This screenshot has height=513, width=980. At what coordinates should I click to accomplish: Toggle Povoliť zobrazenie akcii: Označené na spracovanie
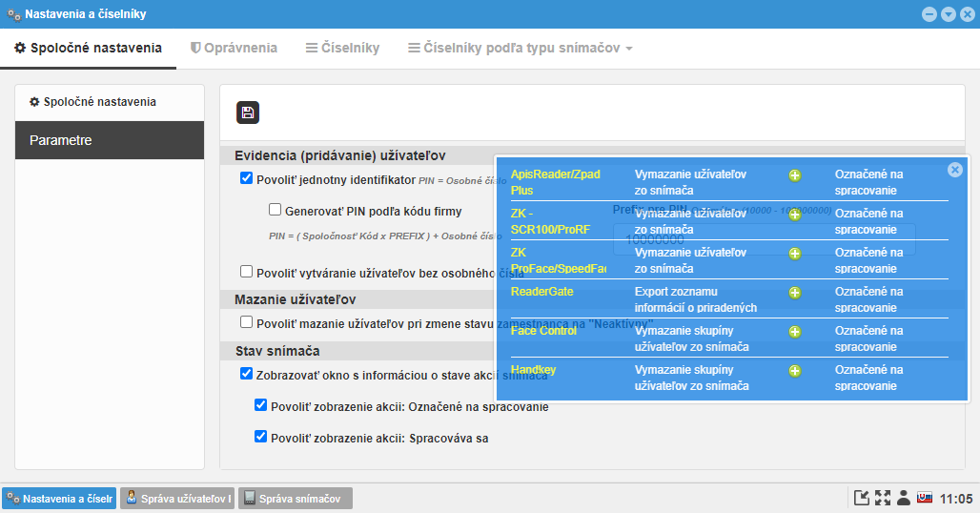(x=260, y=405)
